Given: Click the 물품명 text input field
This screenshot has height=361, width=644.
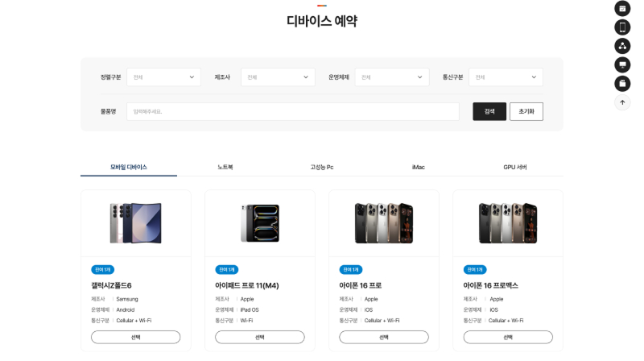Looking at the screenshot, I should (x=293, y=111).
